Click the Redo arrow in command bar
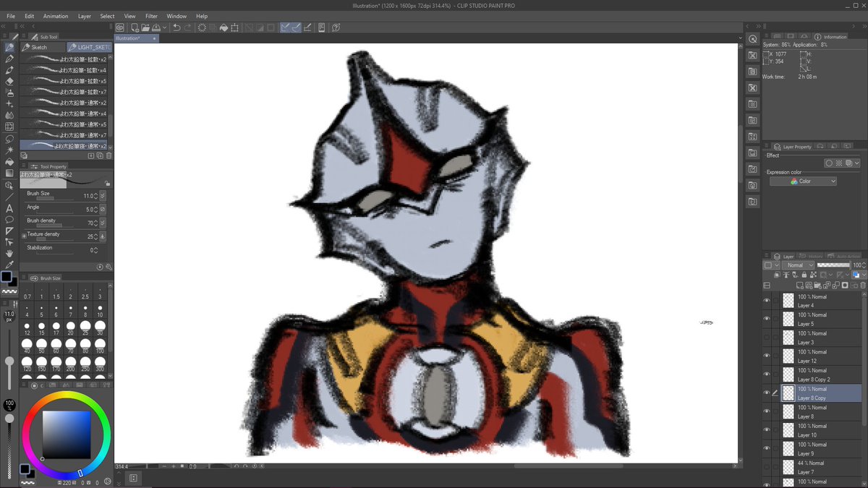This screenshot has height=488, width=868. [x=188, y=27]
